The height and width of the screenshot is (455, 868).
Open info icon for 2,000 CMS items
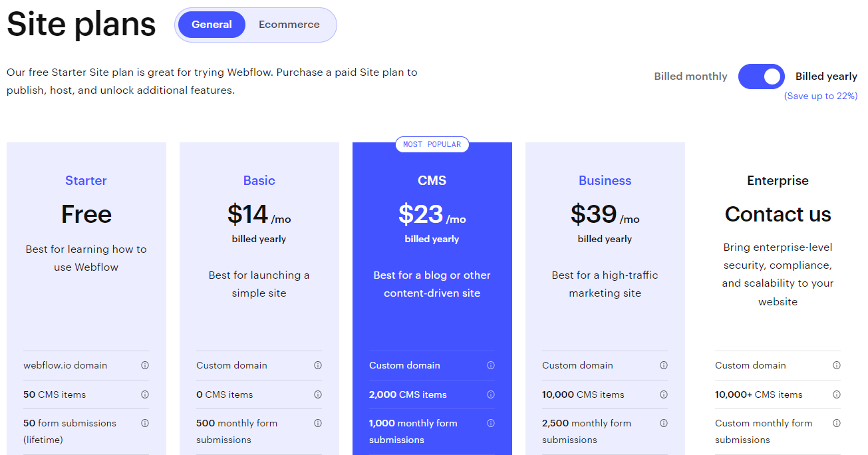[x=491, y=394]
